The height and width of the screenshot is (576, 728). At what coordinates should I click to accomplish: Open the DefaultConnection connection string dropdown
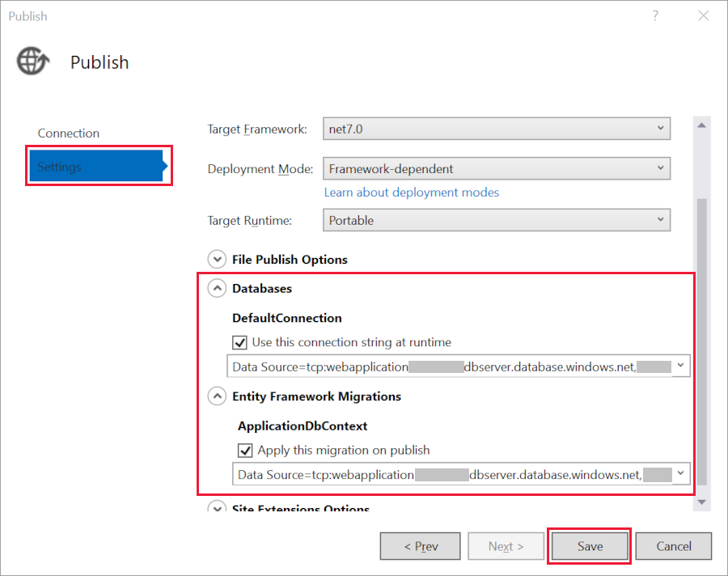tap(682, 366)
